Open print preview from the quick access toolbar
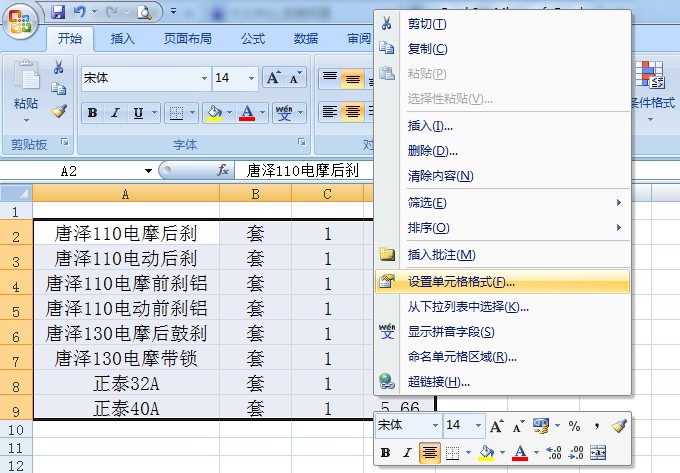Screen dimensions: 680x473 tap(144, 12)
